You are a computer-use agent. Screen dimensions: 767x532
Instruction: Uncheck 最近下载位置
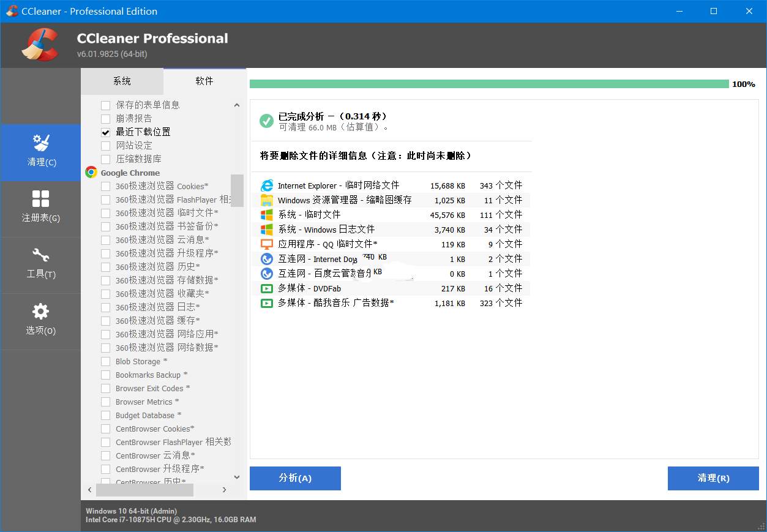click(105, 132)
